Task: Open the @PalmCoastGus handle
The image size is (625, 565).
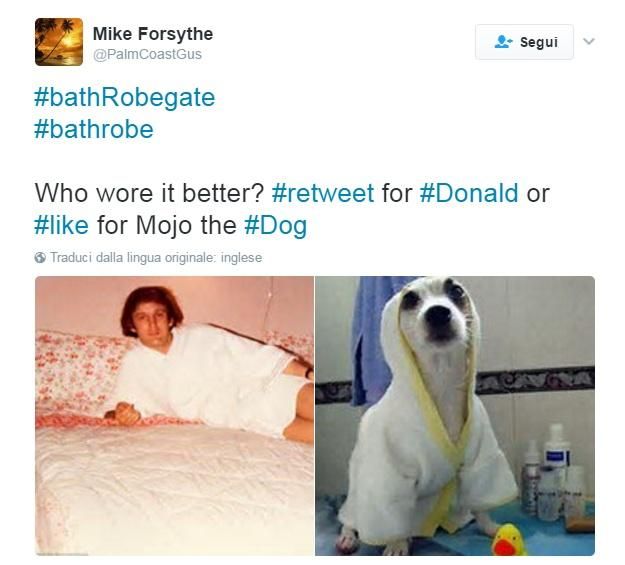Action: point(147,54)
